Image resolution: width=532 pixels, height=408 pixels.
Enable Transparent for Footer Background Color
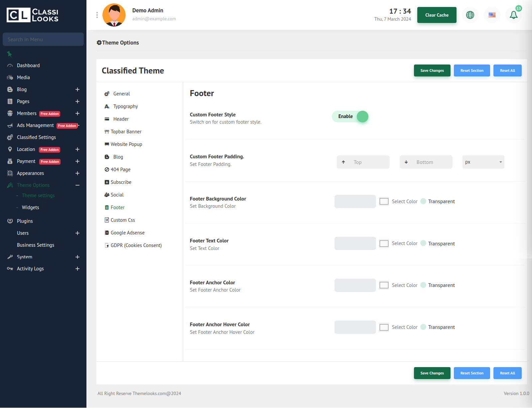[x=423, y=202]
